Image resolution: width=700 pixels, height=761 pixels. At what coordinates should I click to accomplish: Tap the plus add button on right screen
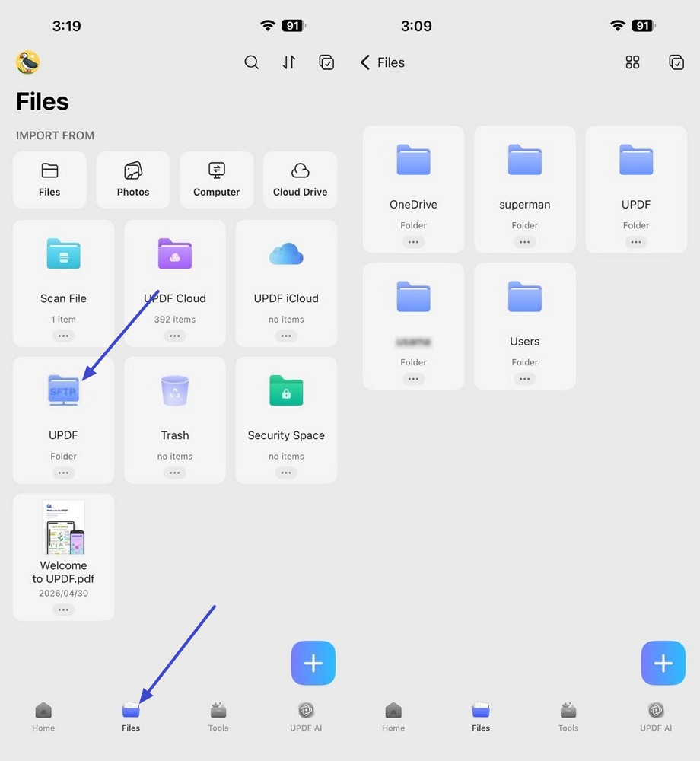point(663,663)
